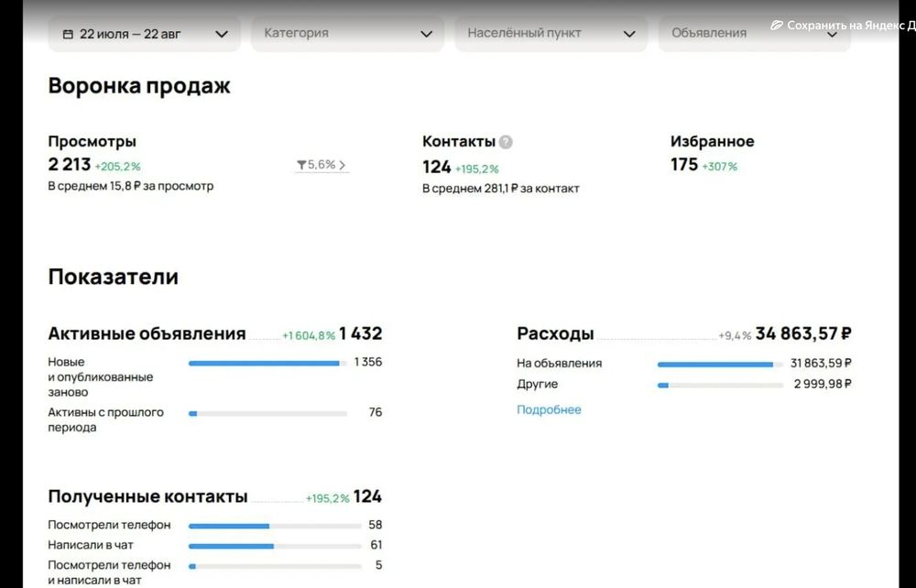Viewport: 916px width, 588px height.
Task: Open the date range dropdown 22 июля — 22 авг
Action: (x=145, y=34)
